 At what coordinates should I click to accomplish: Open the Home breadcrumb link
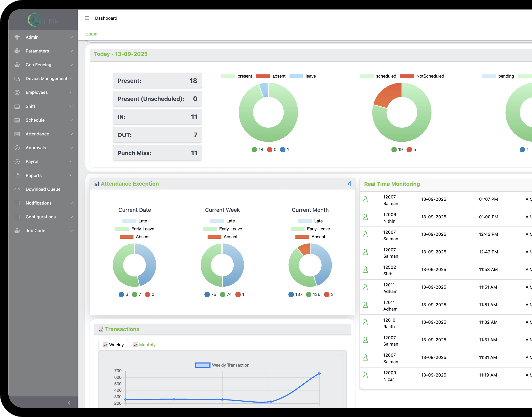point(91,34)
